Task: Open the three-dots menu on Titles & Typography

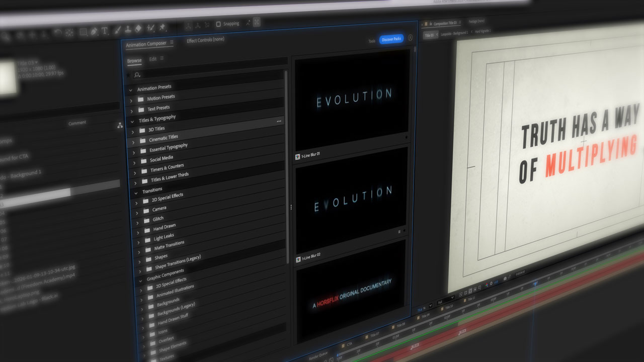Action: 279,122
